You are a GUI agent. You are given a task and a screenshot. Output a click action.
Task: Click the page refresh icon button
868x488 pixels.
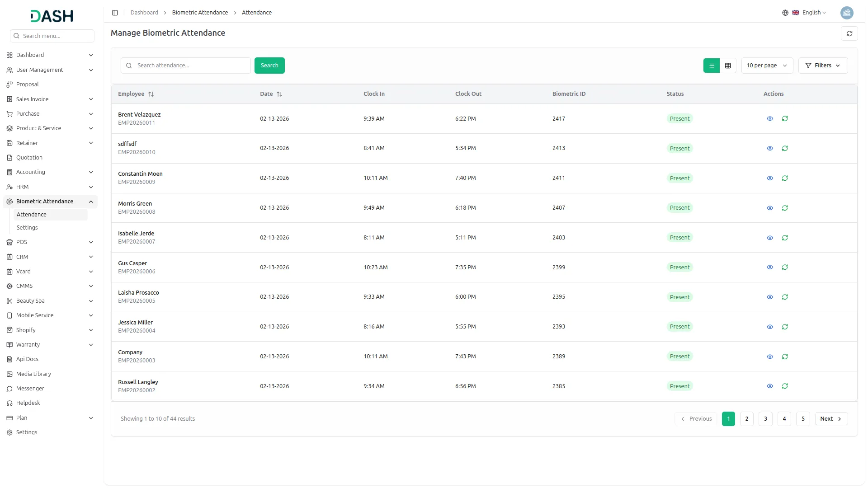coord(849,33)
